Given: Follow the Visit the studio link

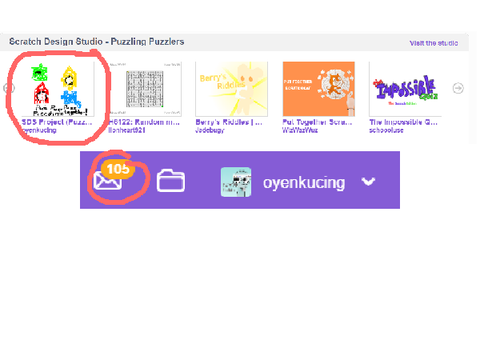Looking at the screenshot, I should click(434, 43).
